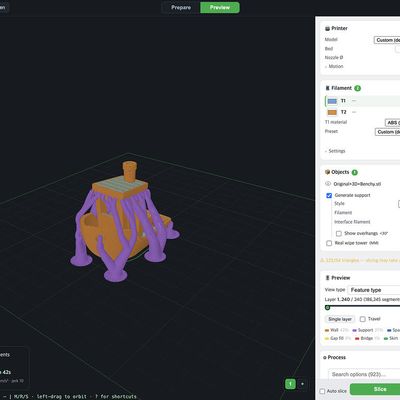Screen dimensions: 400x400
Task: Open the View type Feature type dropdown
Action: point(374,290)
